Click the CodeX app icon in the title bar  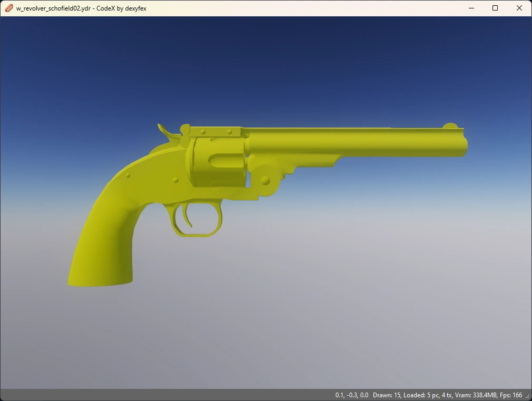pyautogui.click(x=9, y=8)
